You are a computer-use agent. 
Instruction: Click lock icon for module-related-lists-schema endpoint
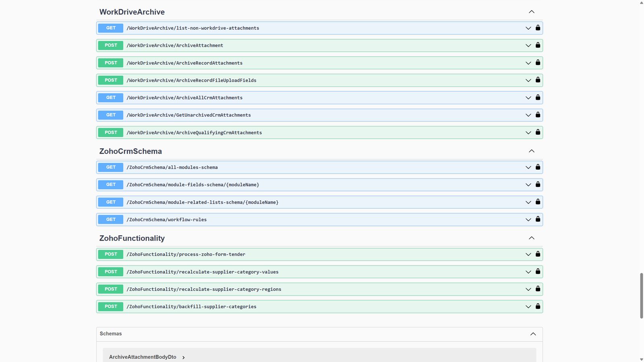point(538,202)
